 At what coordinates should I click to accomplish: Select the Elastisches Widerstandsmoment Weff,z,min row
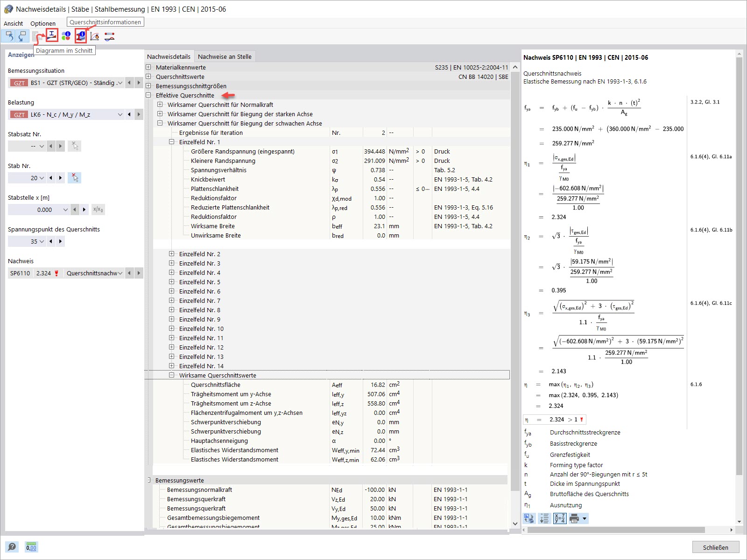tap(331, 459)
